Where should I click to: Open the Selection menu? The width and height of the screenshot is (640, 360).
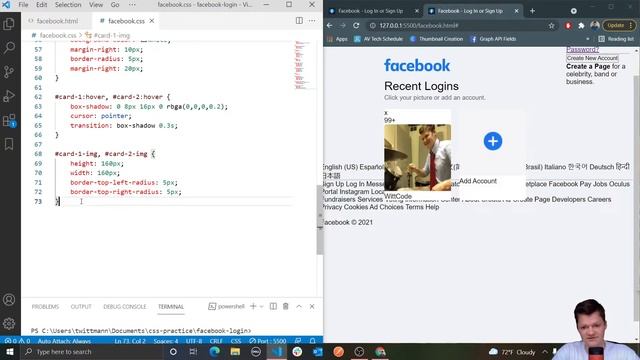[68, 5]
